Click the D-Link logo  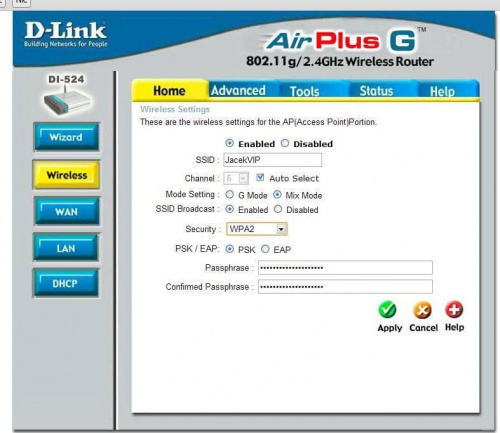66,34
